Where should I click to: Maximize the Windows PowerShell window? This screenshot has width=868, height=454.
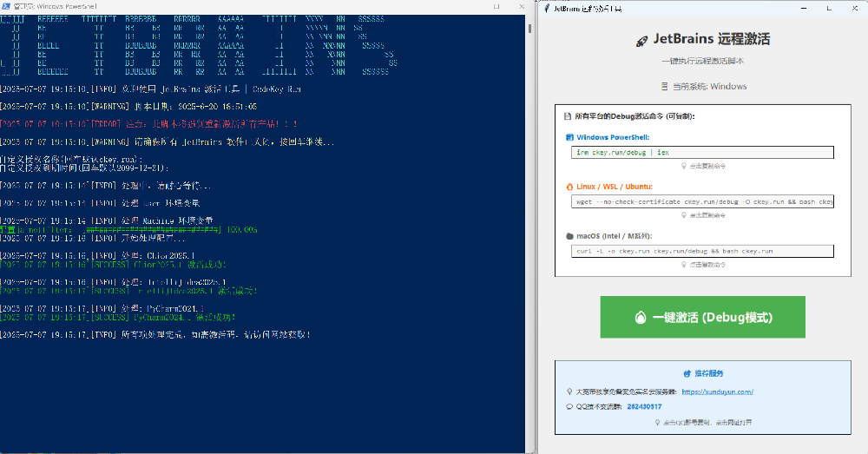tap(496, 7)
